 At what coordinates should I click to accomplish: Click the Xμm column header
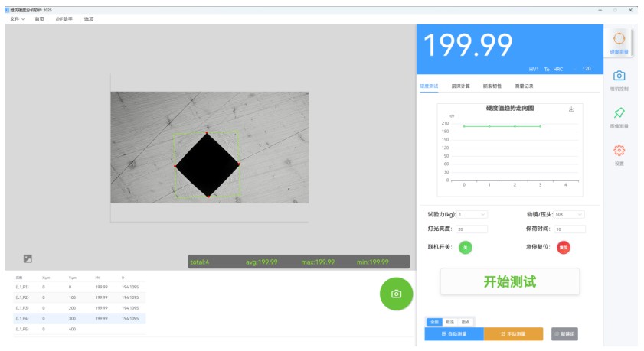(46, 278)
